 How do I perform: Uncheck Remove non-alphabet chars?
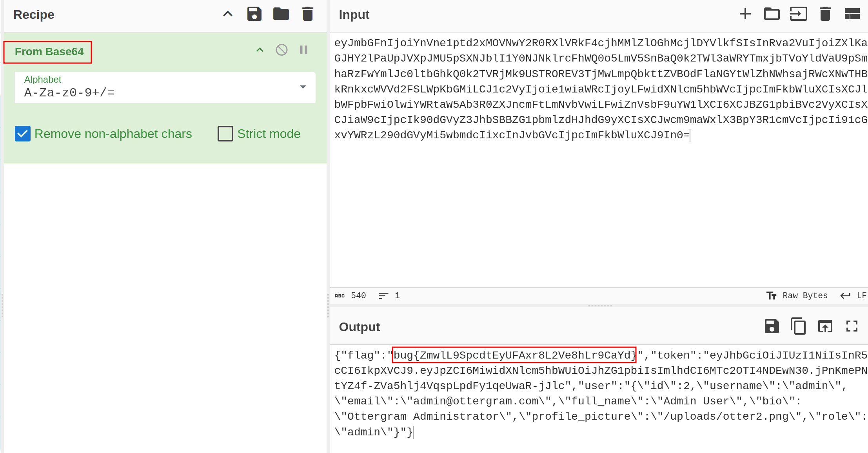coord(23,134)
